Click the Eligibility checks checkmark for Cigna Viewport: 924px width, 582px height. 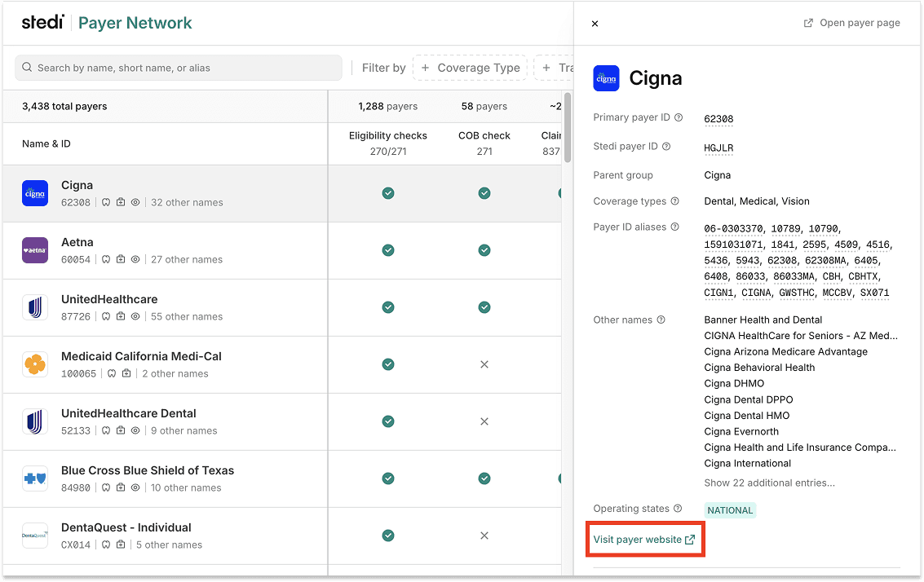[x=387, y=193]
